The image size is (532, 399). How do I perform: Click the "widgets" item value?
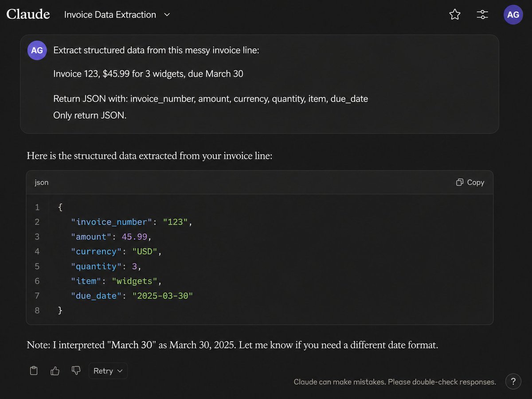(134, 281)
